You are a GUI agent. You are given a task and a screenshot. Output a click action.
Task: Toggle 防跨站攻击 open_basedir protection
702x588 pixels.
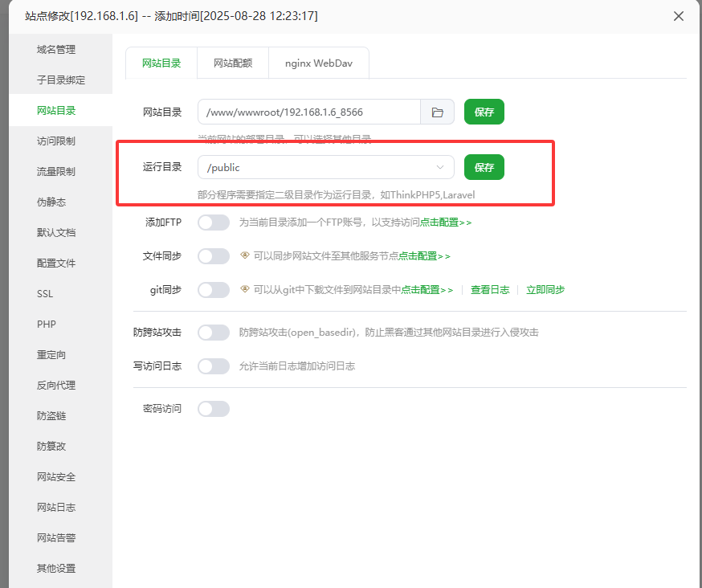click(214, 333)
